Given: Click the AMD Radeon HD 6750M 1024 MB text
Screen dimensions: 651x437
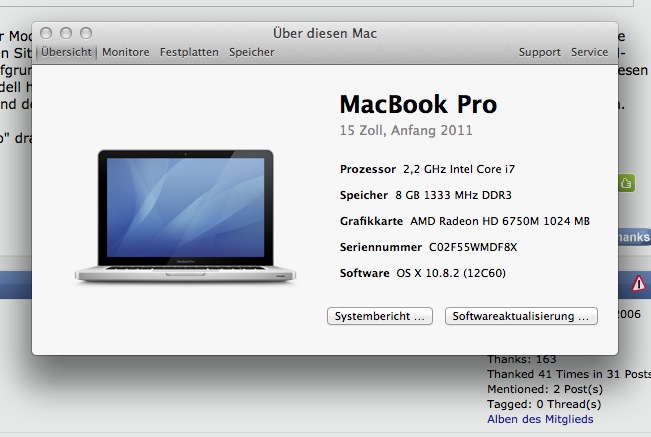Looking at the screenshot, I should click(x=500, y=221).
